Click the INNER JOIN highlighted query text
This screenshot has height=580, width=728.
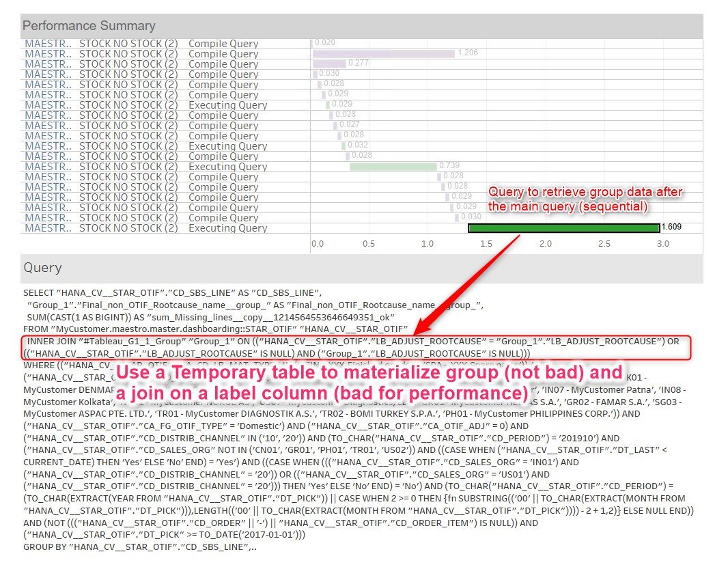click(x=356, y=347)
